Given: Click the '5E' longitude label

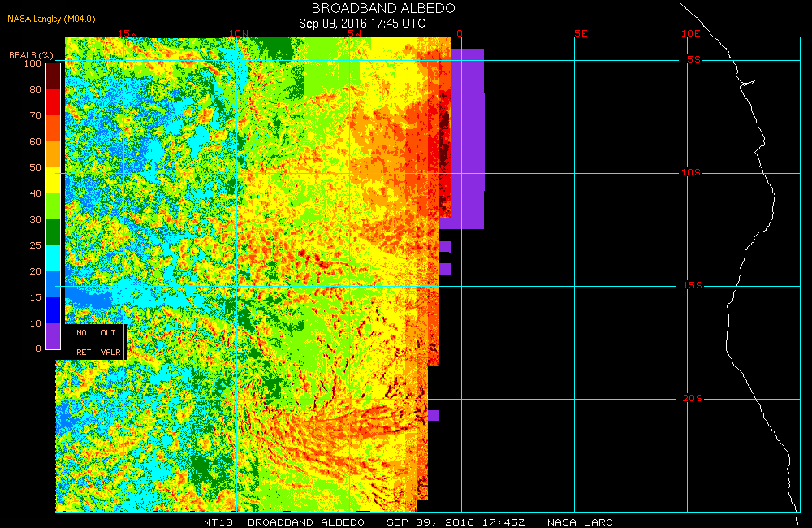Looking at the screenshot, I should tap(581, 33).
